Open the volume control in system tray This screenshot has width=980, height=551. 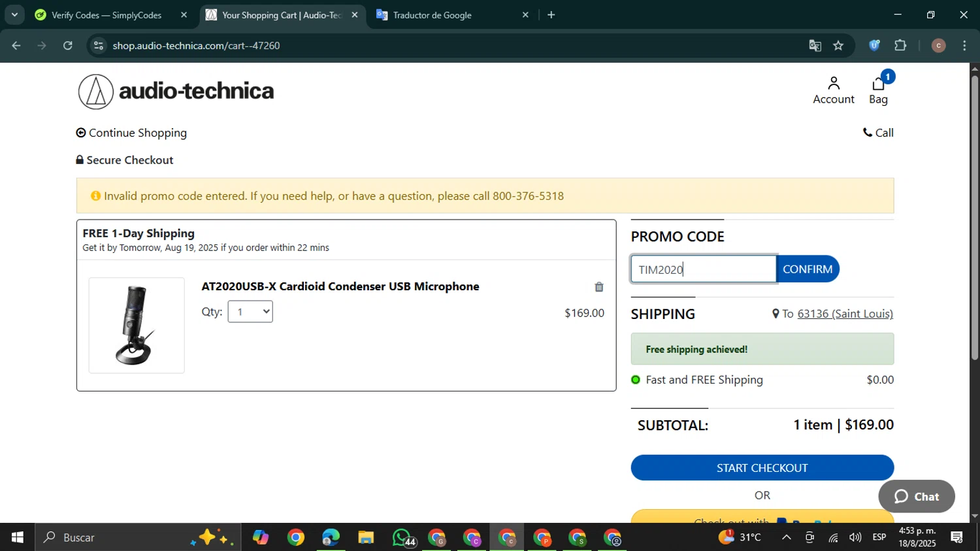tap(855, 537)
